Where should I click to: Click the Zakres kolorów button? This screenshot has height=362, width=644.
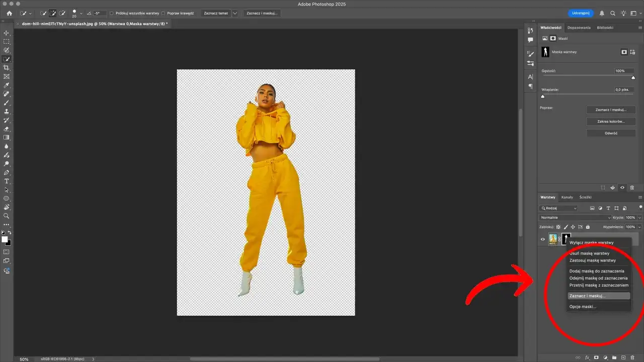pos(610,121)
